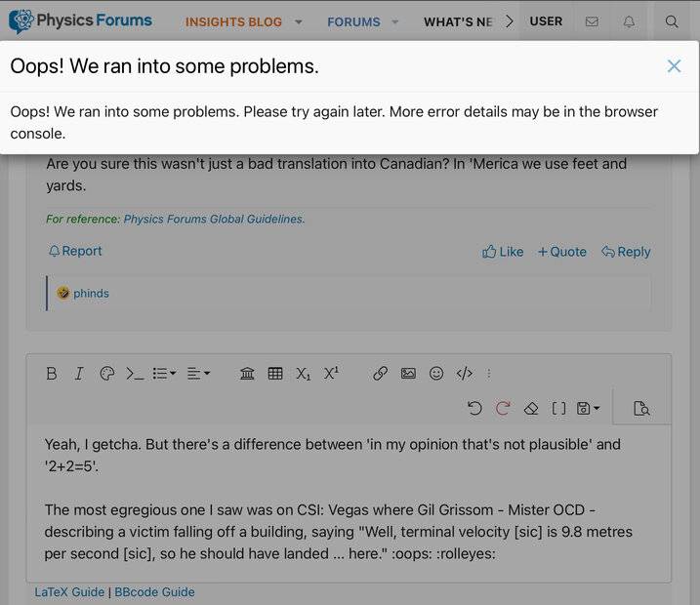This screenshot has height=605, width=700.
Task: Open the Forums menu tab
Action: point(353,21)
